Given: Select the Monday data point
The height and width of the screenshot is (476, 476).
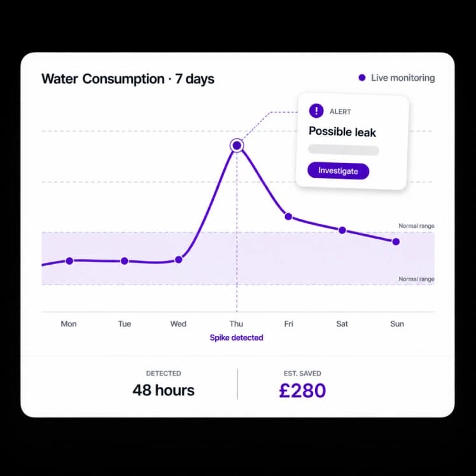Looking at the screenshot, I should 69,261.
